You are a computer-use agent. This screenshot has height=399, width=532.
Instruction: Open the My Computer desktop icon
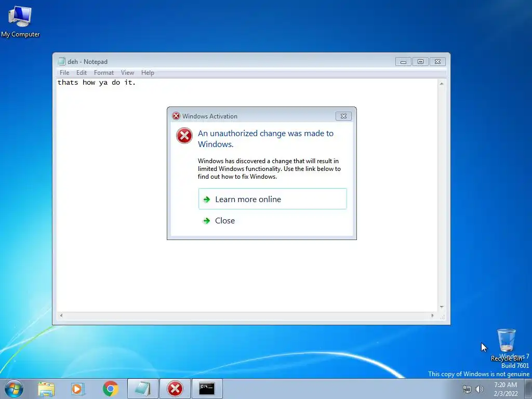click(20, 21)
